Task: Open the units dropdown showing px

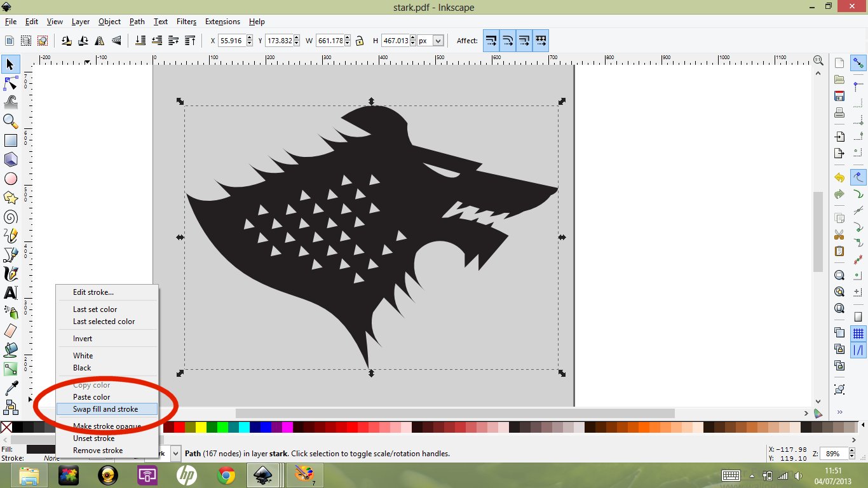Action: coord(436,40)
